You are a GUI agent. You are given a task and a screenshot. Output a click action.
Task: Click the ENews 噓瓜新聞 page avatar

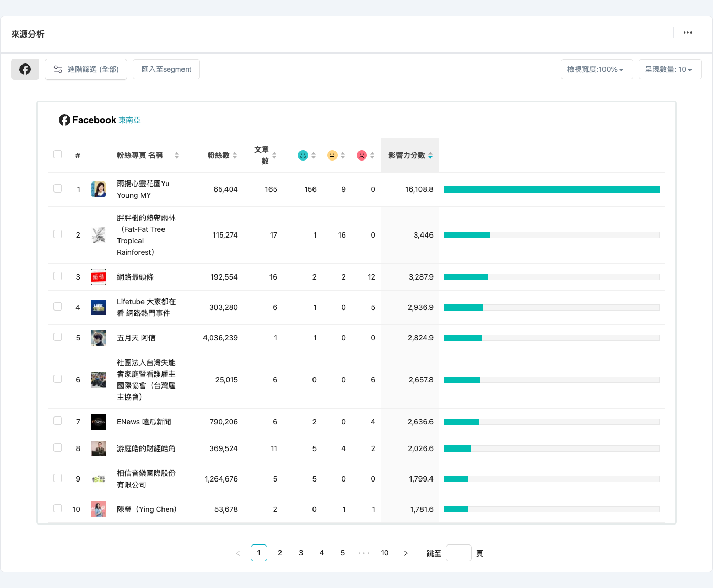[99, 422]
